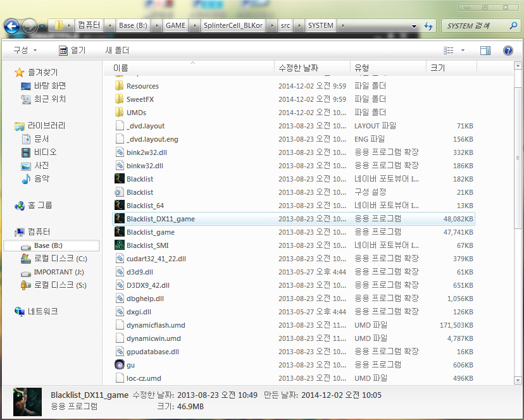Open recent locations dropdown beside Forward arrow
This screenshot has height=420, width=524.
(x=42, y=26)
